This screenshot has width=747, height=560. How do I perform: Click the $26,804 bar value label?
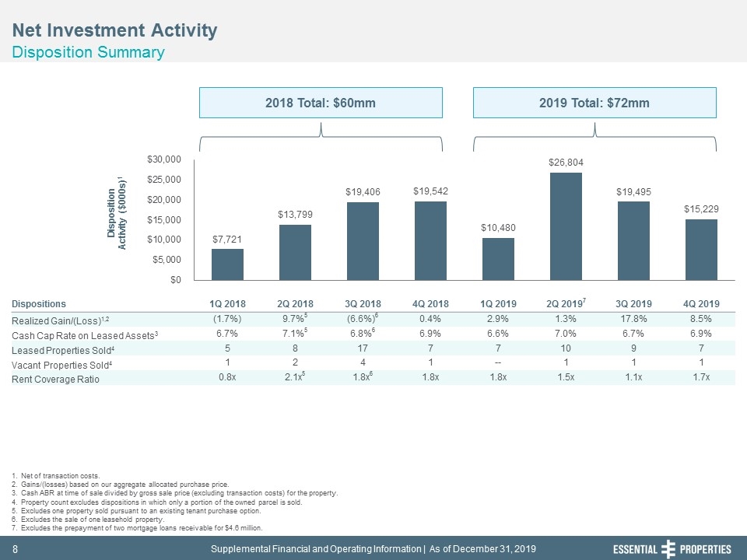[566, 163]
